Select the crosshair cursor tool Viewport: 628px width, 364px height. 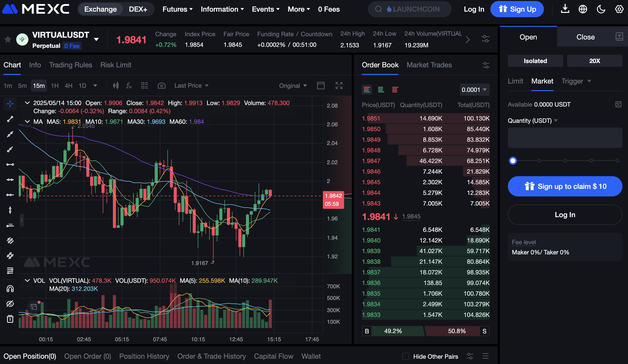tap(10, 104)
